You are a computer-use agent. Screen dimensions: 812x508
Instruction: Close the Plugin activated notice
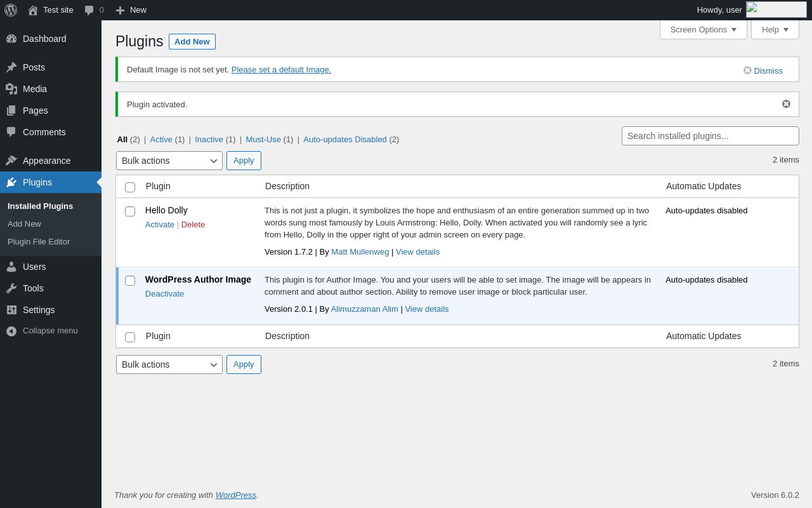pos(786,104)
